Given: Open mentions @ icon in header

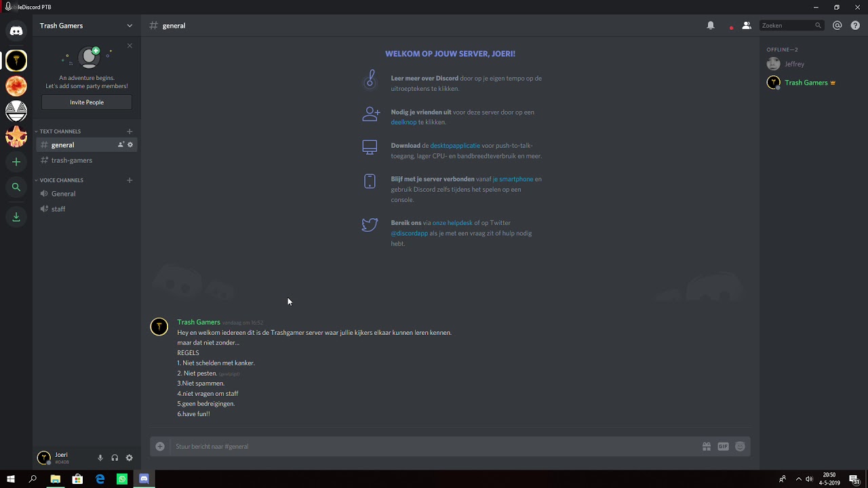Looking at the screenshot, I should click(837, 26).
